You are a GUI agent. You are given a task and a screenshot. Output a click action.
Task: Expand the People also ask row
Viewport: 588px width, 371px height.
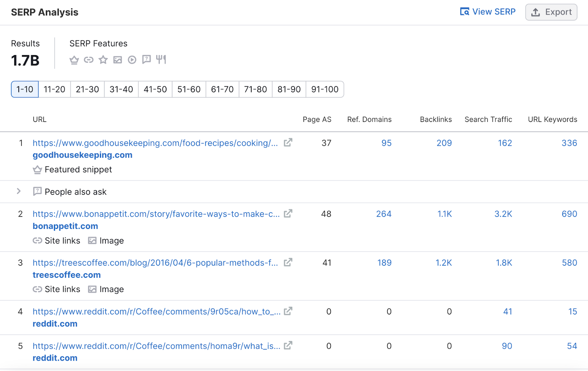point(19,191)
